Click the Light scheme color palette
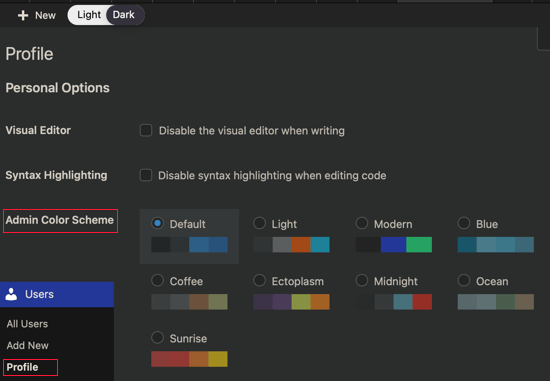 291,245
